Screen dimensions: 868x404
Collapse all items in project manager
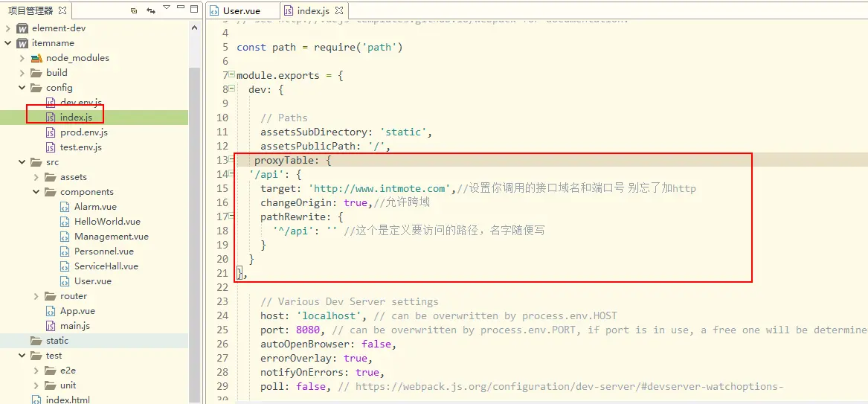pos(133,10)
